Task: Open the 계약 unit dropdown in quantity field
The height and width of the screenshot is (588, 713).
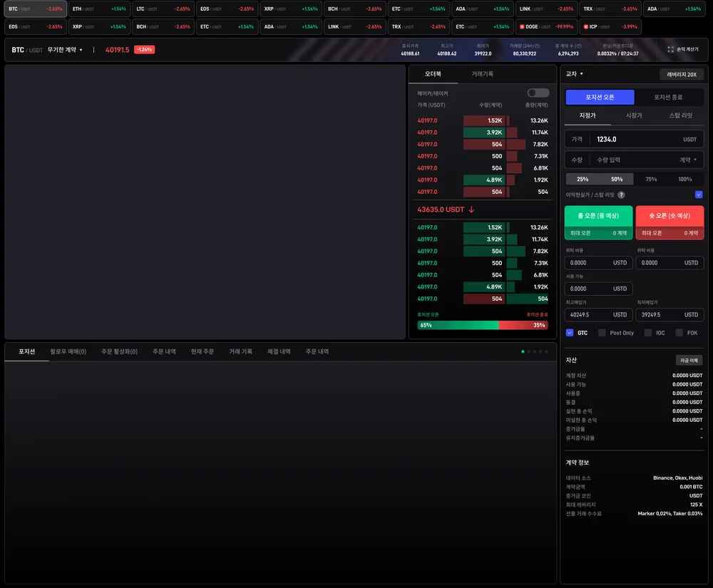Action: [x=689, y=160]
